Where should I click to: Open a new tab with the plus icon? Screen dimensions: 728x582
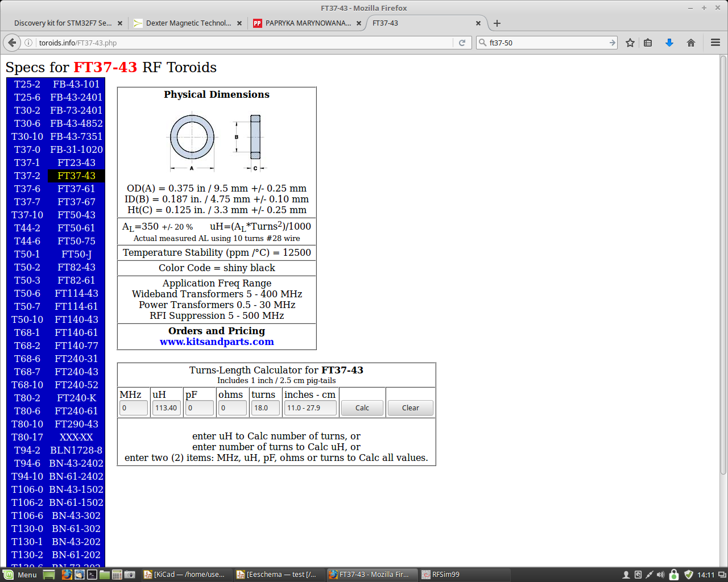click(497, 23)
